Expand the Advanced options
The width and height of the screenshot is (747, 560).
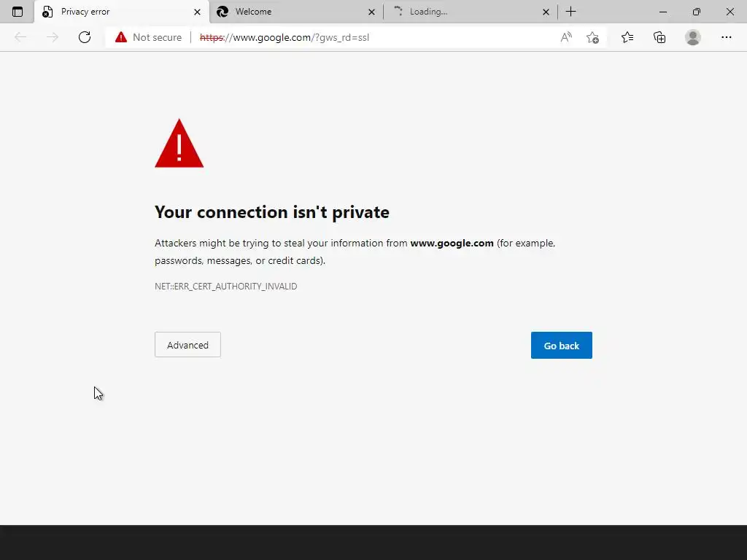tap(187, 345)
